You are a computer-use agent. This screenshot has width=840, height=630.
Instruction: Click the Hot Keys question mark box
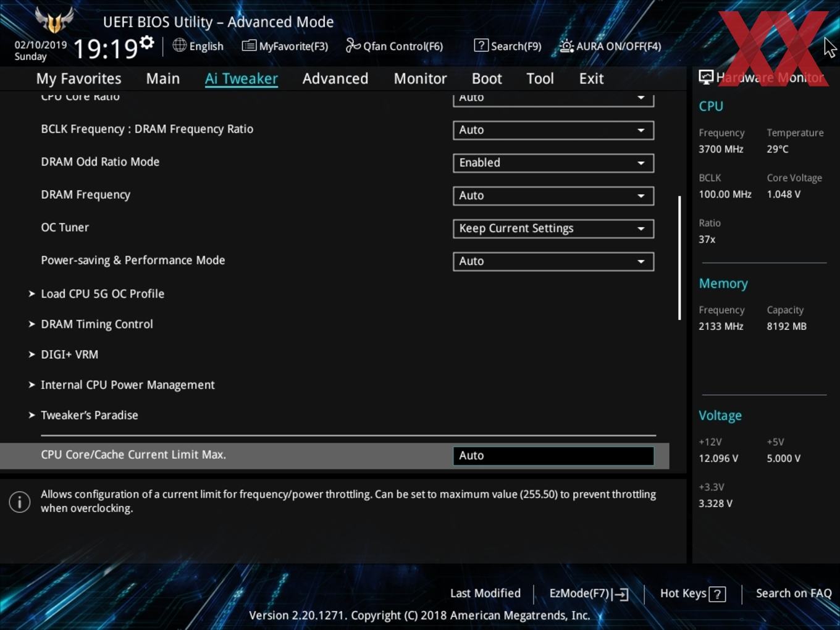coord(717,594)
